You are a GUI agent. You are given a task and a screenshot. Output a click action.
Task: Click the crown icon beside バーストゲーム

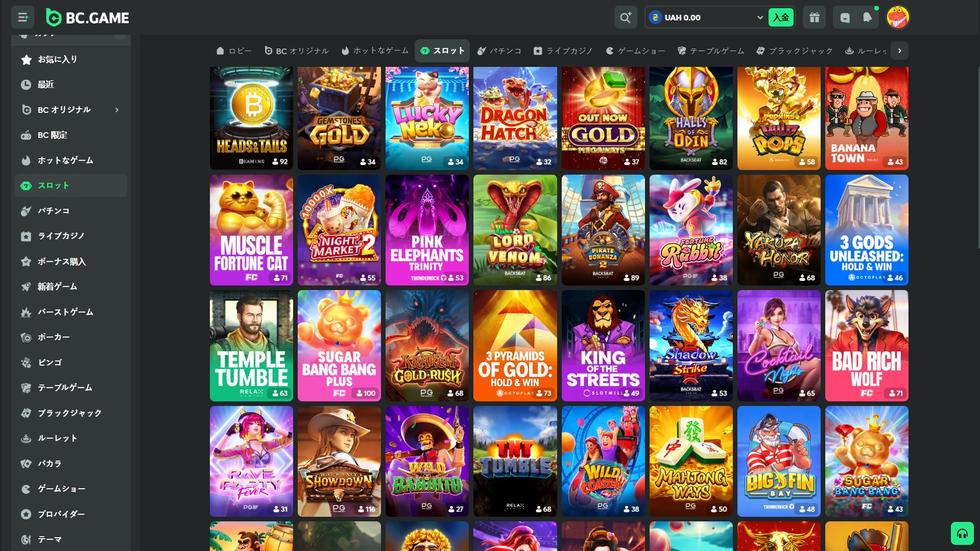[x=26, y=312]
